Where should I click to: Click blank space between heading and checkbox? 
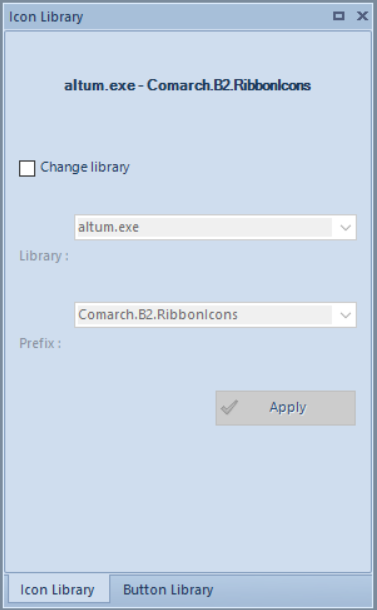[x=188, y=126]
